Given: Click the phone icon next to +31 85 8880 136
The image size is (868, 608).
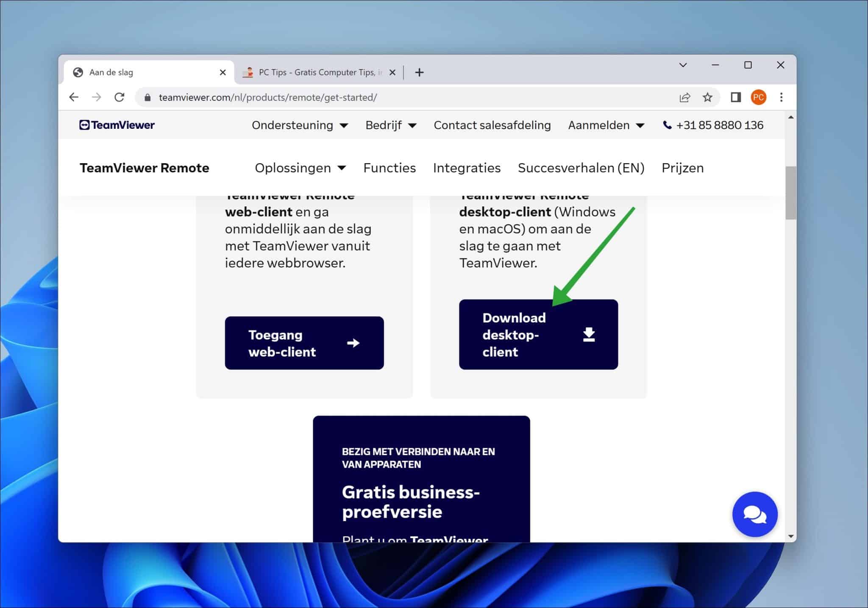Looking at the screenshot, I should pyautogui.click(x=667, y=125).
